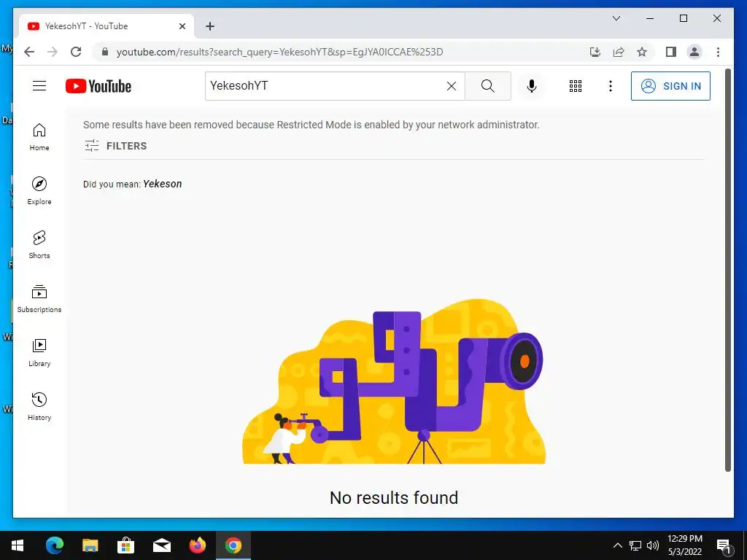Screen dimensions: 747x560
Task: Open the YouTube apps grid
Action: click(576, 86)
